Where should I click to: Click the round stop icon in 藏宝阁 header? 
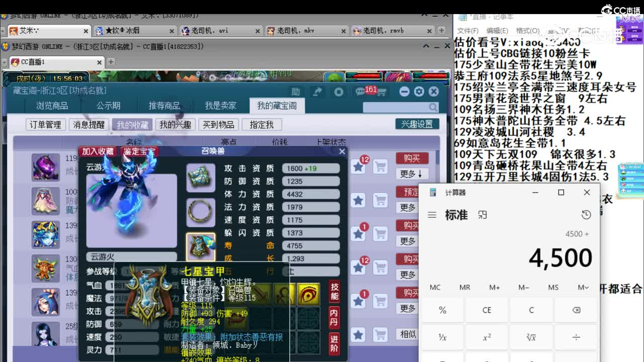[x=339, y=92]
